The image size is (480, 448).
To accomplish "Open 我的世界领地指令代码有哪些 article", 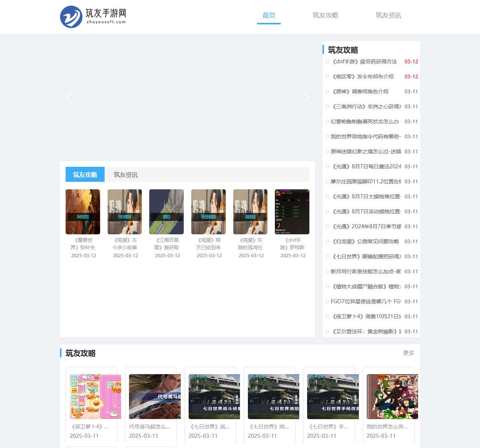I will [x=366, y=136].
